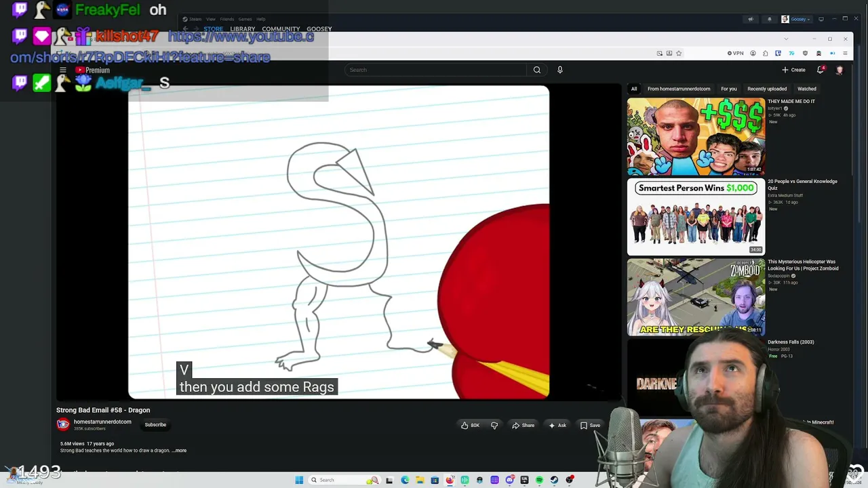Open browser application hamburger menu

click(845, 53)
